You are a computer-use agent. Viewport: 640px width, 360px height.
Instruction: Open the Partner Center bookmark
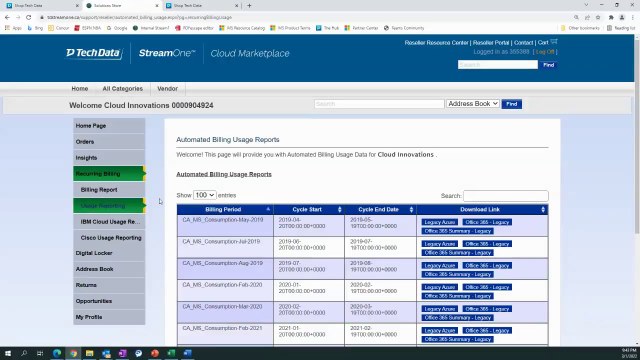[x=361, y=28]
